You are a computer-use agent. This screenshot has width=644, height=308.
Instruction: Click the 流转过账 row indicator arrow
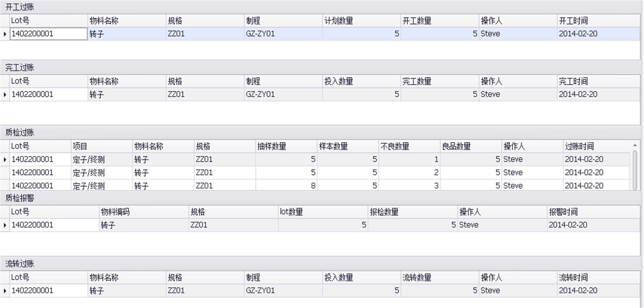tap(5, 291)
